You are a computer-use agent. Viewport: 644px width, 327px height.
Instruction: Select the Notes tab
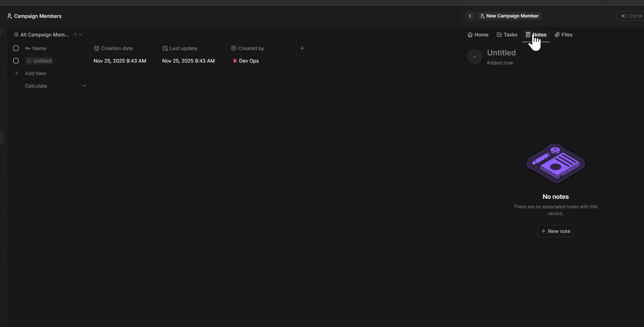pyautogui.click(x=536, y=35)
